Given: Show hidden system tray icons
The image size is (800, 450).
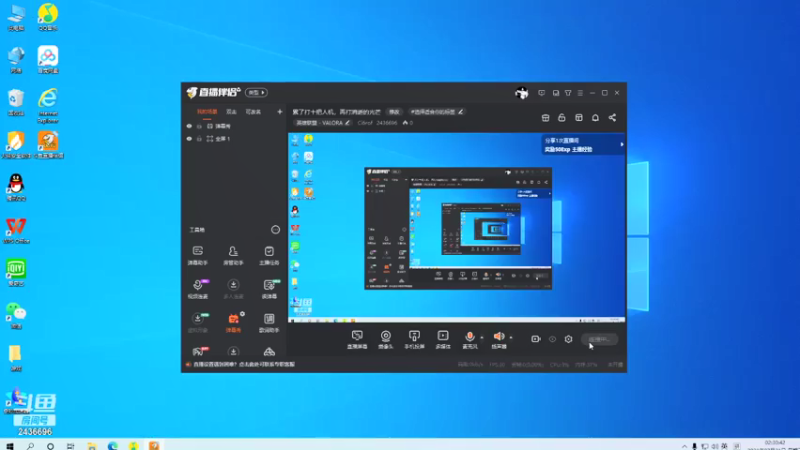Looking at the screenshot, I should coord(684,446).
